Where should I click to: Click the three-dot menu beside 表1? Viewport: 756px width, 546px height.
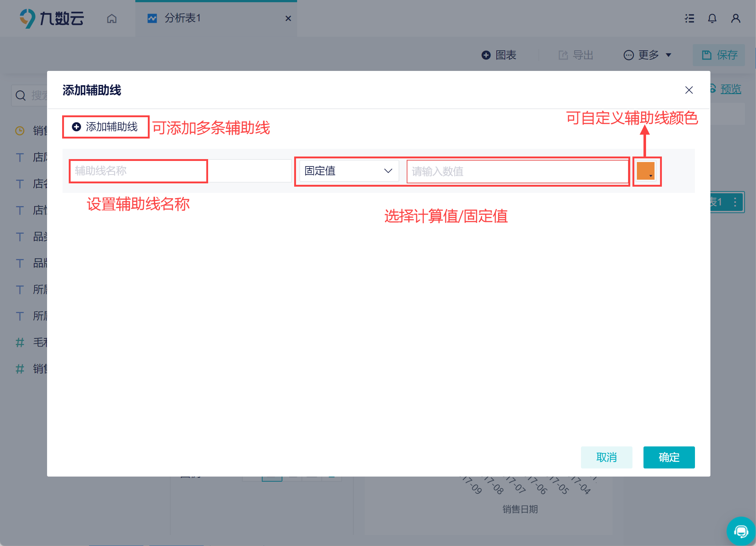pos(735,202)
